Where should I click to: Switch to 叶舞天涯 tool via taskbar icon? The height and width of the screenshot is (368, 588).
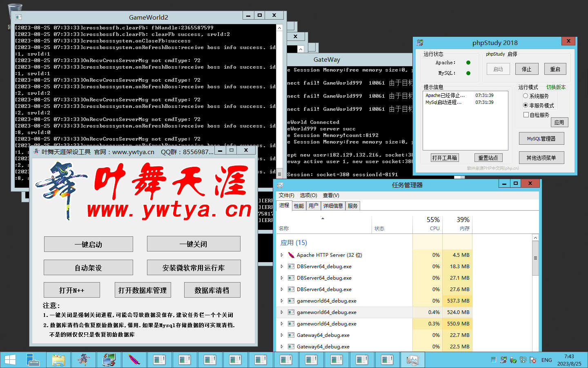[84, 360]
